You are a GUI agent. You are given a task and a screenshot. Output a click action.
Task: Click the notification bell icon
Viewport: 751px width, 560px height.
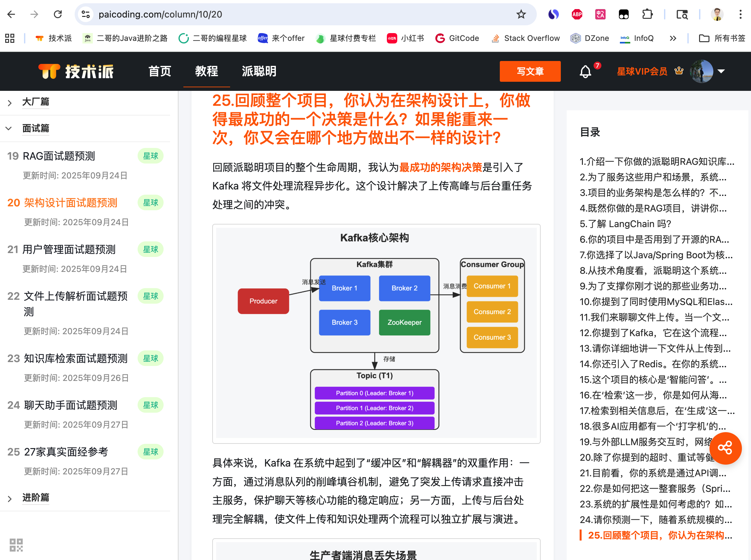(x=585, y=71)
